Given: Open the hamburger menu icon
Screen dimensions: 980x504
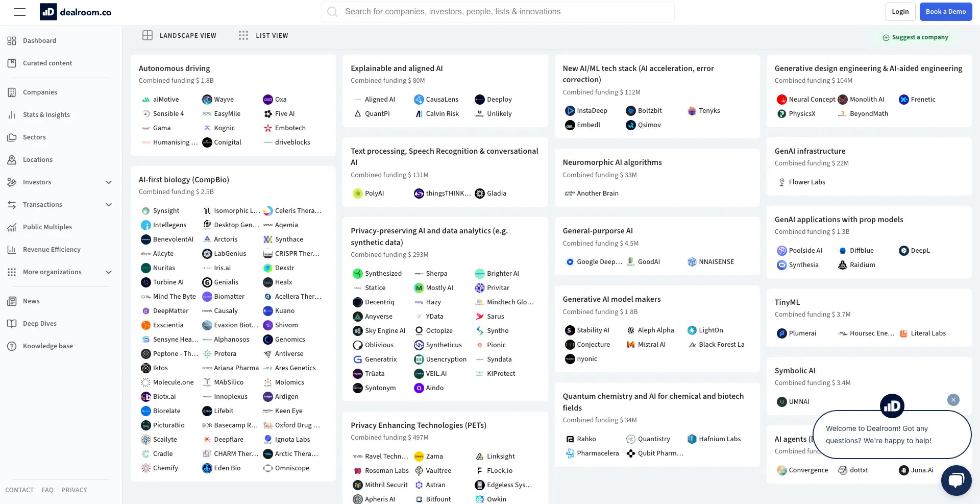Looking at the screenshot, I should pos(20,12).
